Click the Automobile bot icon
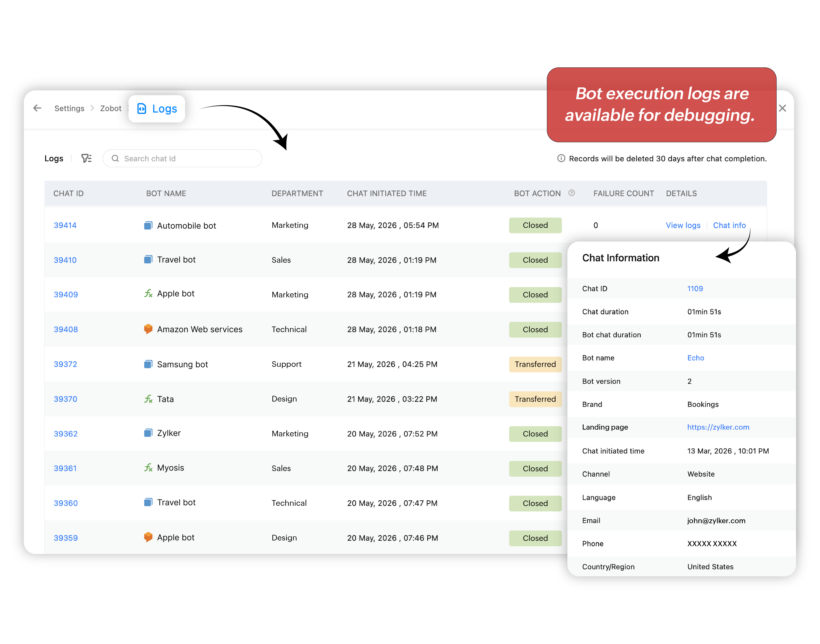Screen dimensions: 820x644 point(148,225)
